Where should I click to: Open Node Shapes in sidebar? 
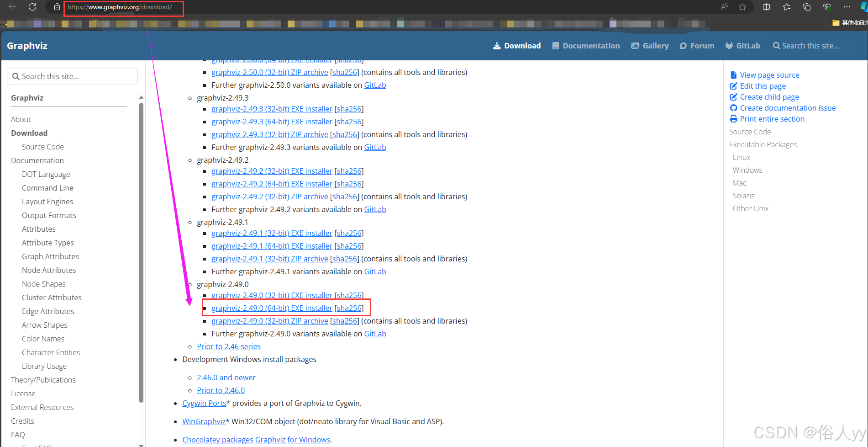coord(44,284)
